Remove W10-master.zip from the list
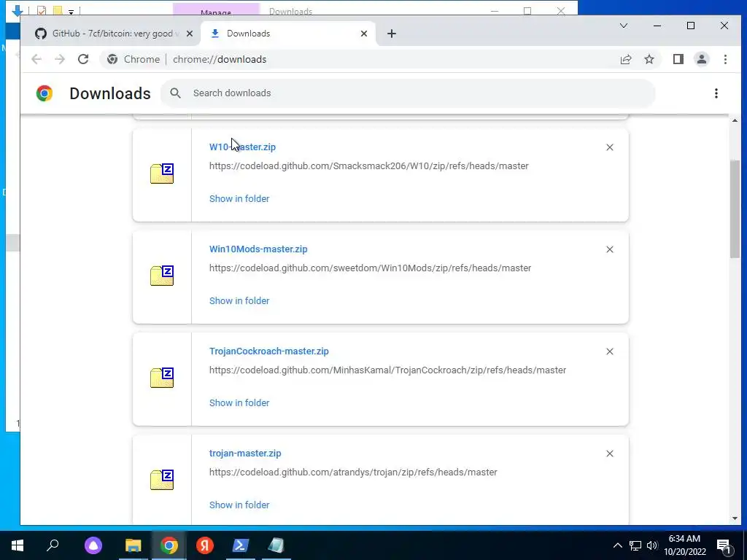The height and width of the screenshot is (560, 747). tap(610, 147)
